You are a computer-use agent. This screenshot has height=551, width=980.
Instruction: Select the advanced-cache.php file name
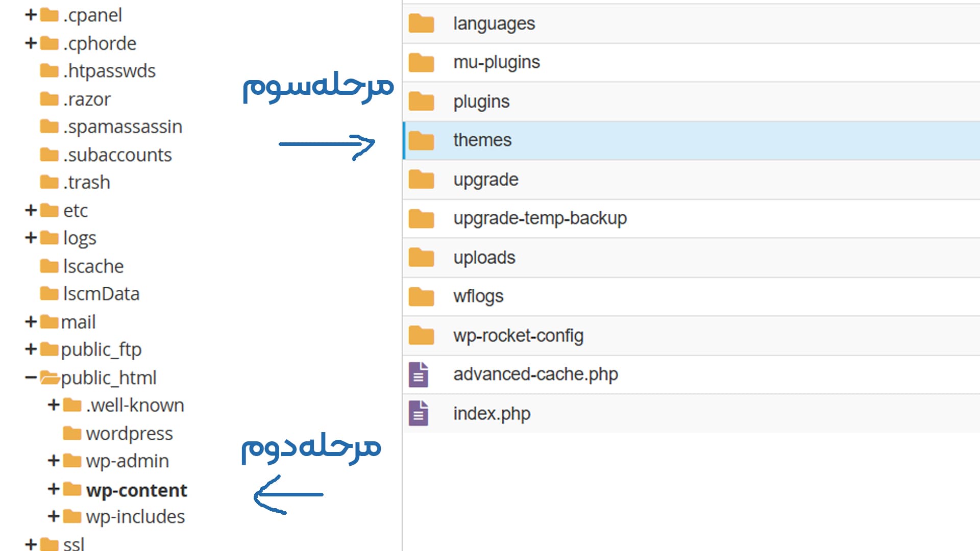point(535,374)
